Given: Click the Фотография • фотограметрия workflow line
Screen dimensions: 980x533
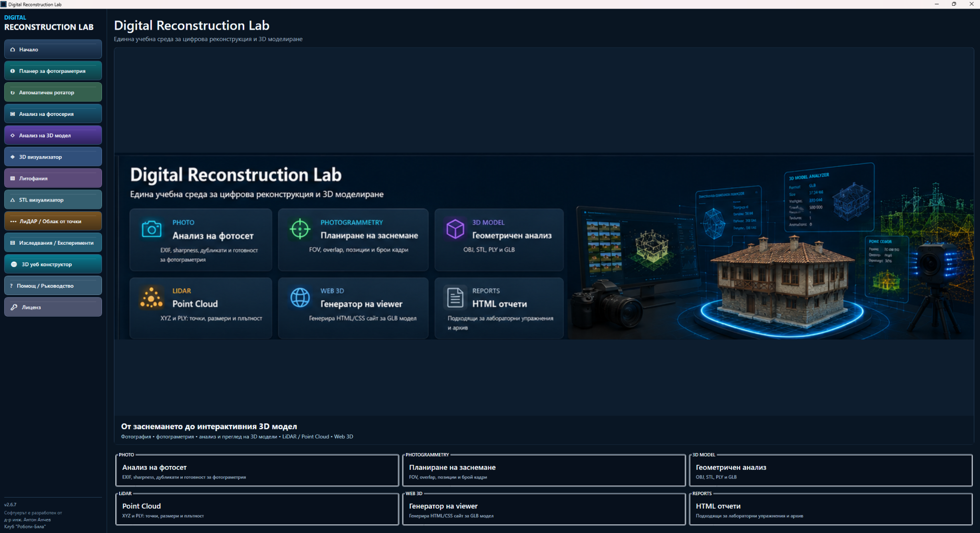Looking at the screenshot, I should pos(237,437).
